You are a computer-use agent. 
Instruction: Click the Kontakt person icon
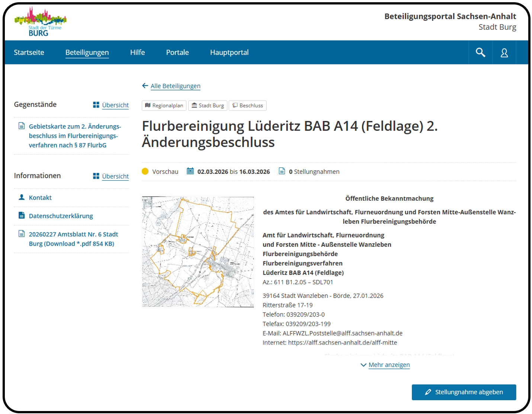[x=22, y=197]
